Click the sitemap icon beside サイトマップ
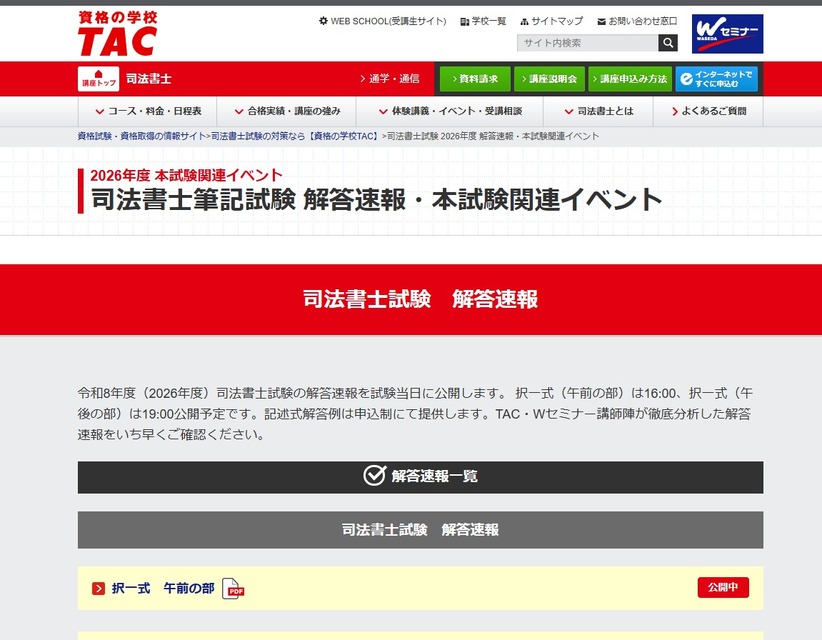 coord(524,21)
